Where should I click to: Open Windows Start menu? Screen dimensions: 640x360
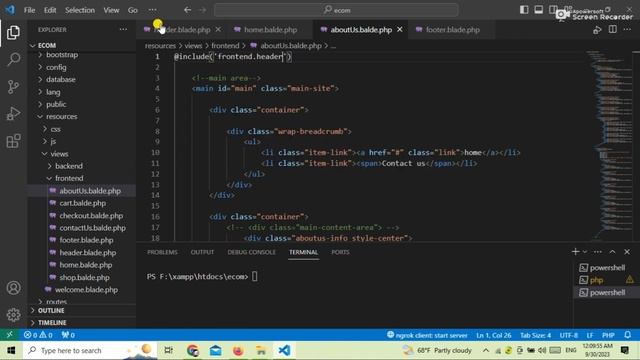[x=11, y=350]
